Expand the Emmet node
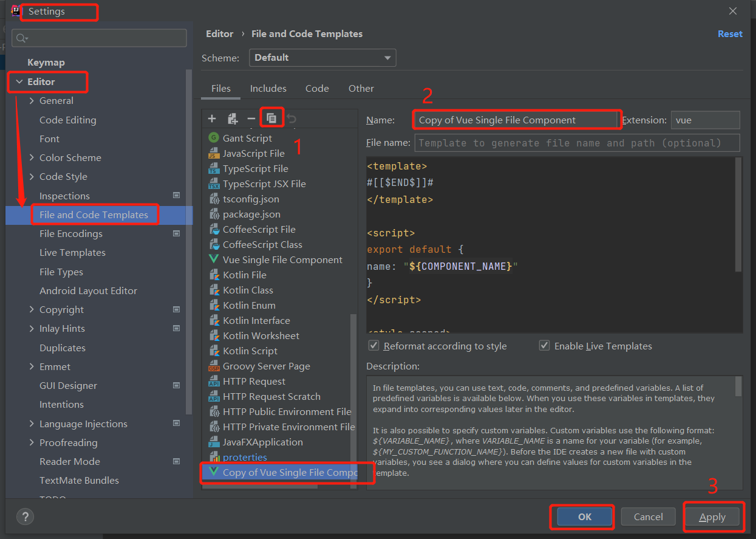The height and width of the screenshot is (539, 756). pos(32,366)
